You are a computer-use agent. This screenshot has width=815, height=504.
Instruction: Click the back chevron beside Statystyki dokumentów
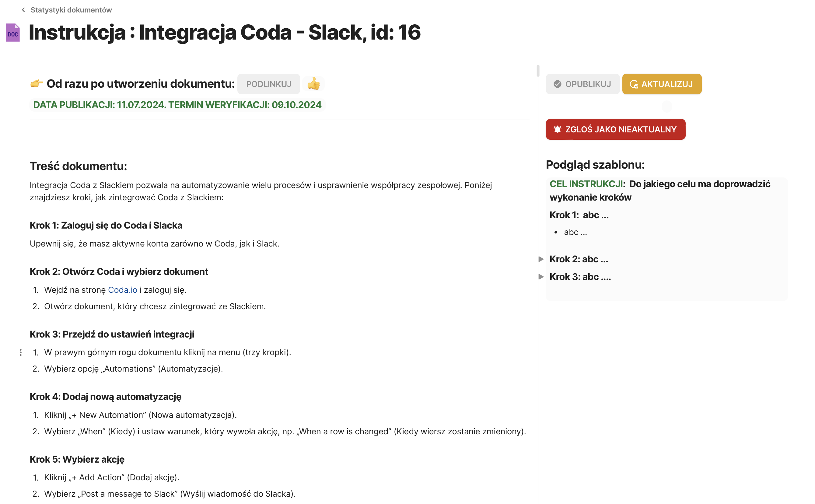coord(23,10)
